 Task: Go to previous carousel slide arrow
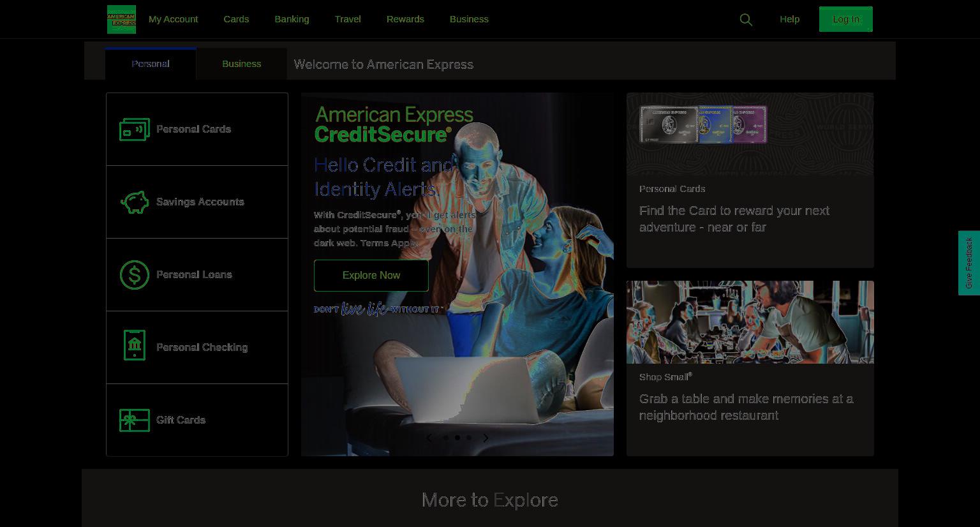[x=429, y=438]
